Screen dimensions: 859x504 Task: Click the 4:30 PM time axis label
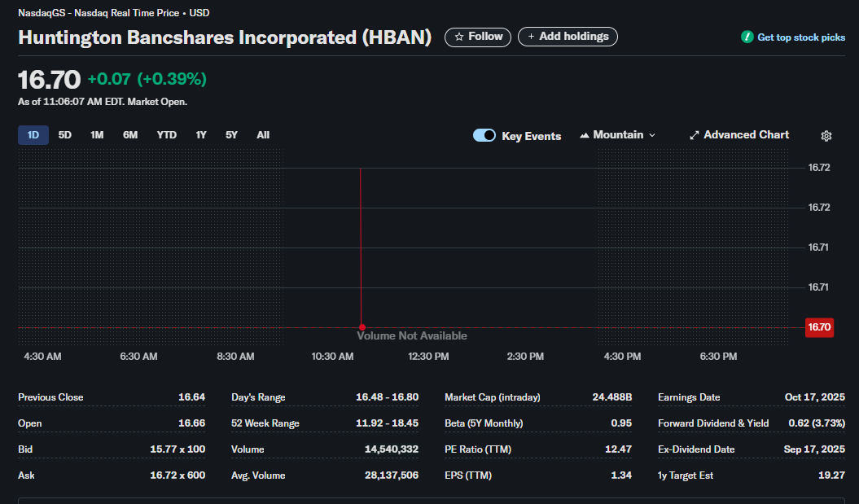click(622, 357)
